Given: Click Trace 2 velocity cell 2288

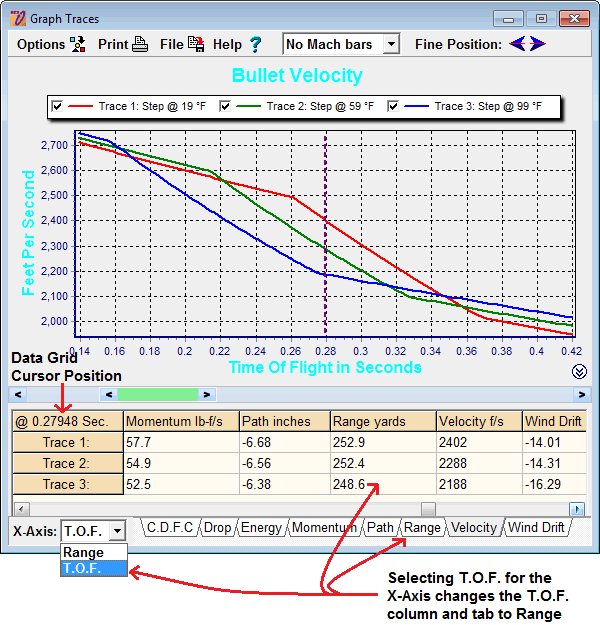Looking at the screenshot, I should (479, 463).
